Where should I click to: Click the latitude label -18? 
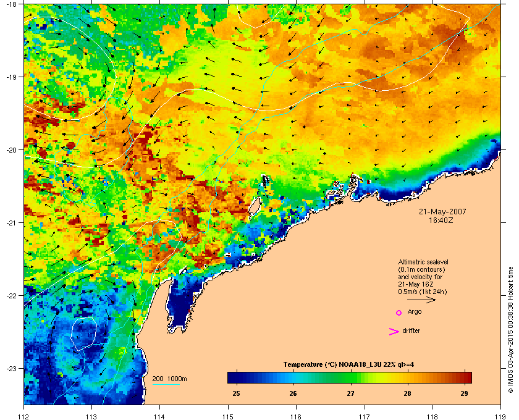[x=11, y=4]
